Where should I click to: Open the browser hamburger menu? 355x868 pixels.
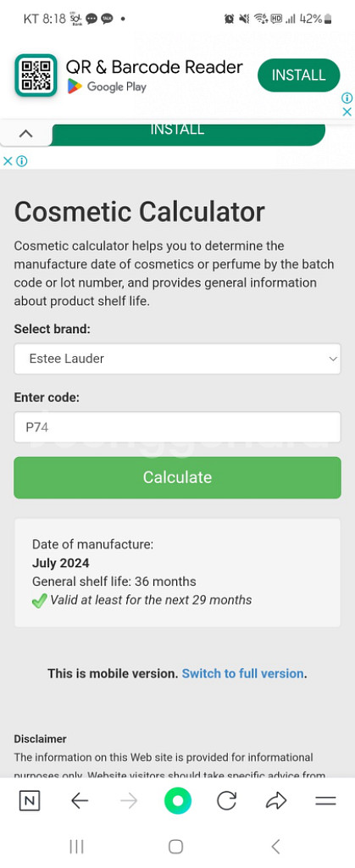tap(325, 800)
